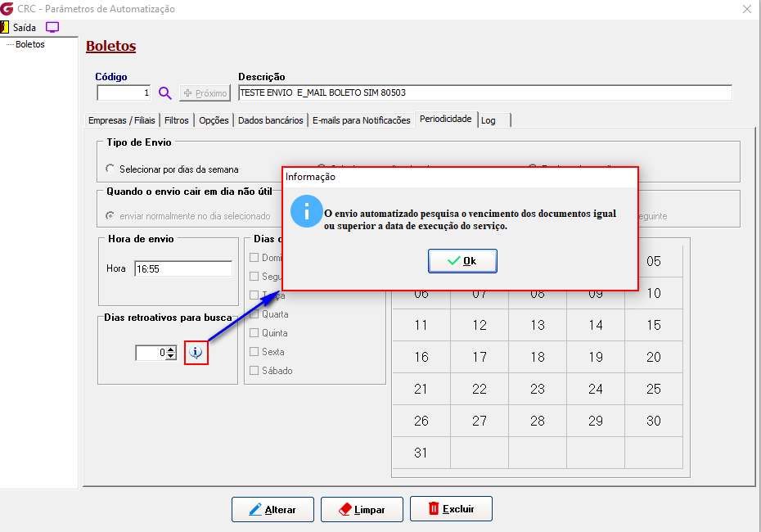This screenshot has width=761, height=532.
Task: Select day 12 in the calendar grid
Action: click(x=480, y=325)
